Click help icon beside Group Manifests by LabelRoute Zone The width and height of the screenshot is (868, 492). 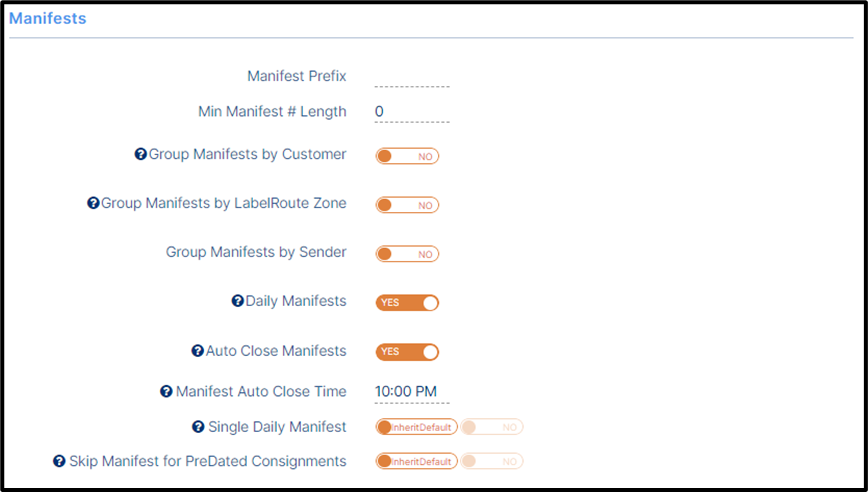tap(93, 203)
